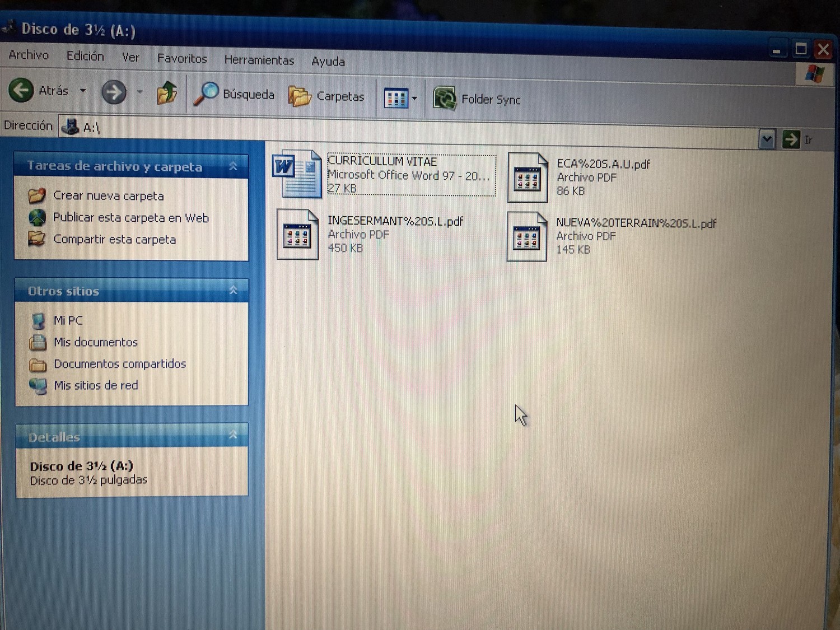
Task: Click the Crear nueva carpeta folder icon
Action: pyautogui.click(x=36, y=195)
